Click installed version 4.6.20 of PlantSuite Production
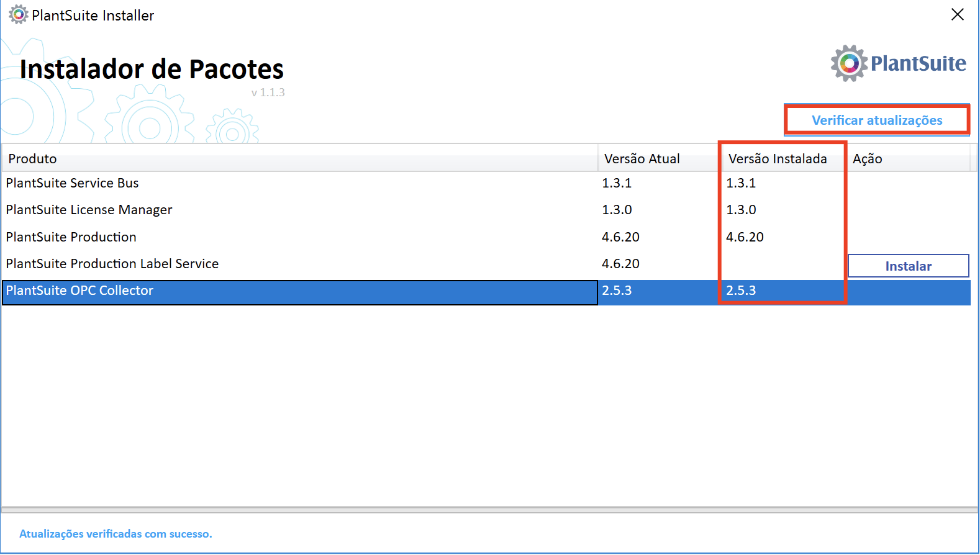This screenshot has width=980, height=555. (x=745, y=237)
